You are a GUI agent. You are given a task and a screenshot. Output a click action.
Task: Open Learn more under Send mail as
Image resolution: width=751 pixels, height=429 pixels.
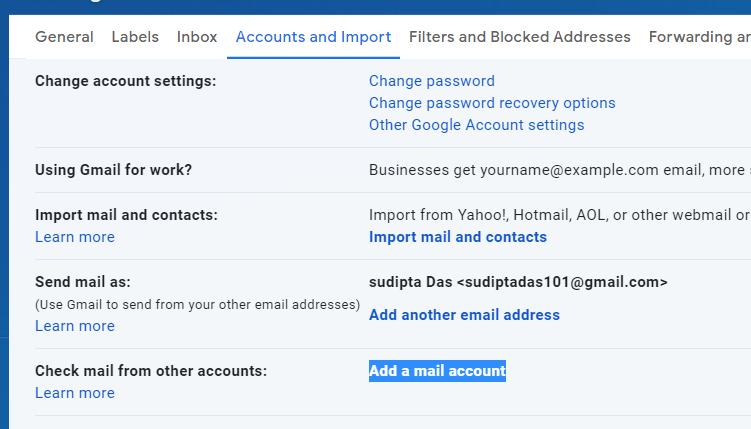75,326
